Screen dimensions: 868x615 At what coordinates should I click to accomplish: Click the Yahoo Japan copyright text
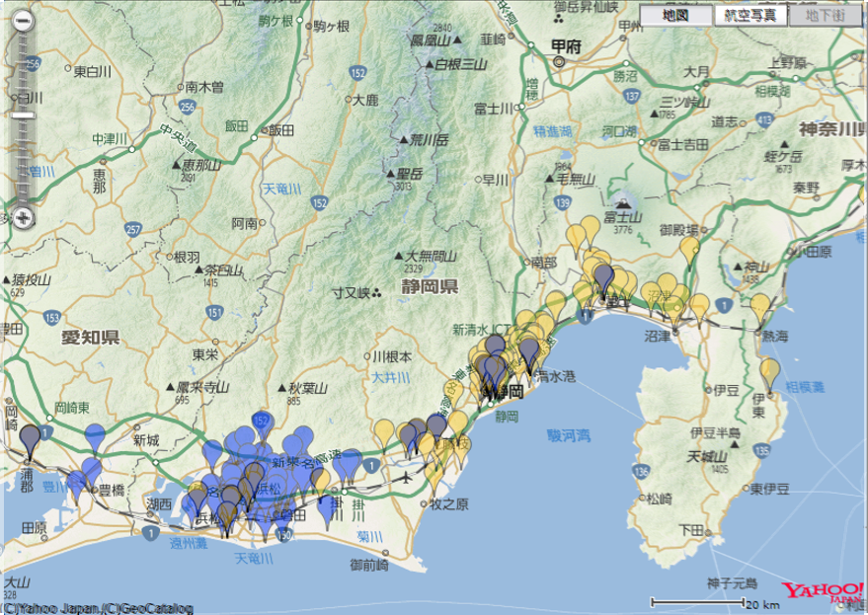97,608
